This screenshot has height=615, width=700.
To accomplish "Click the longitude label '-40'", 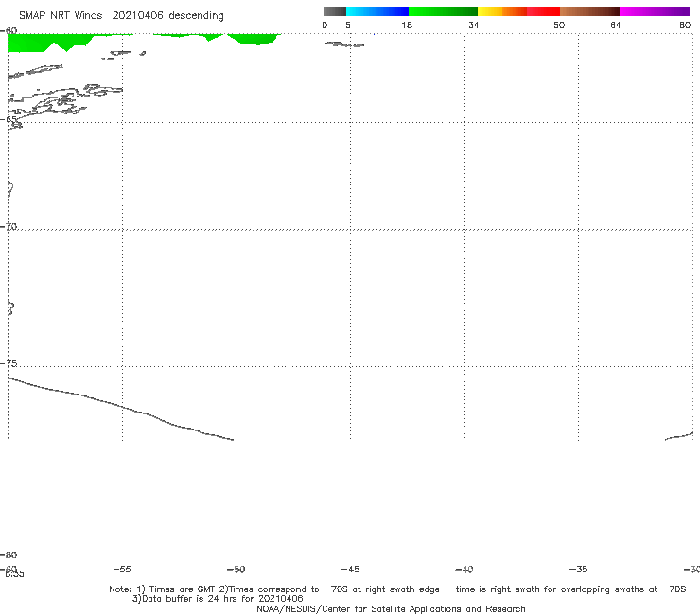I will (x=464, y=569).
